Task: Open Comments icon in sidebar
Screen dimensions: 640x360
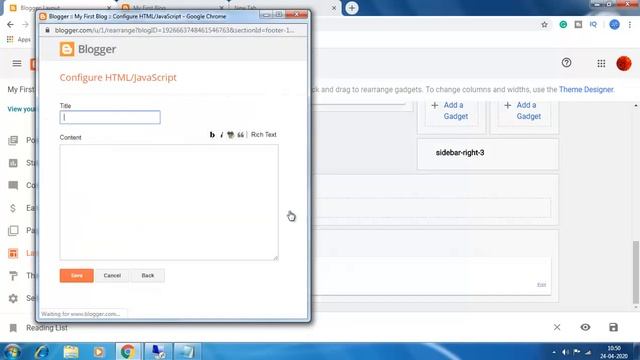Action: [13, 186]
